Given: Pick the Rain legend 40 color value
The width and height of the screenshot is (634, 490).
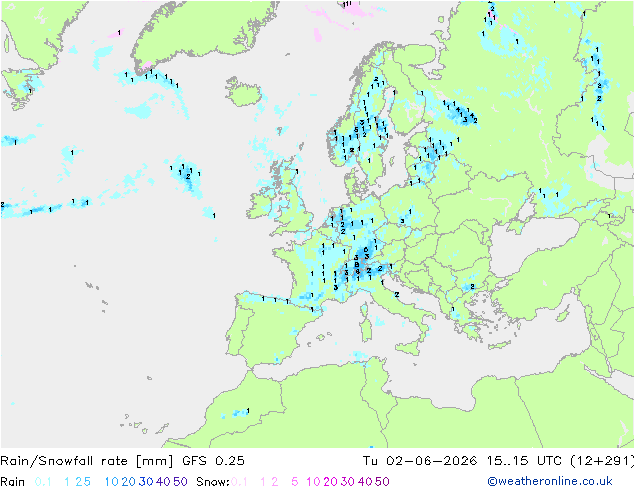Looking at the screenshot, I should 163,482.
